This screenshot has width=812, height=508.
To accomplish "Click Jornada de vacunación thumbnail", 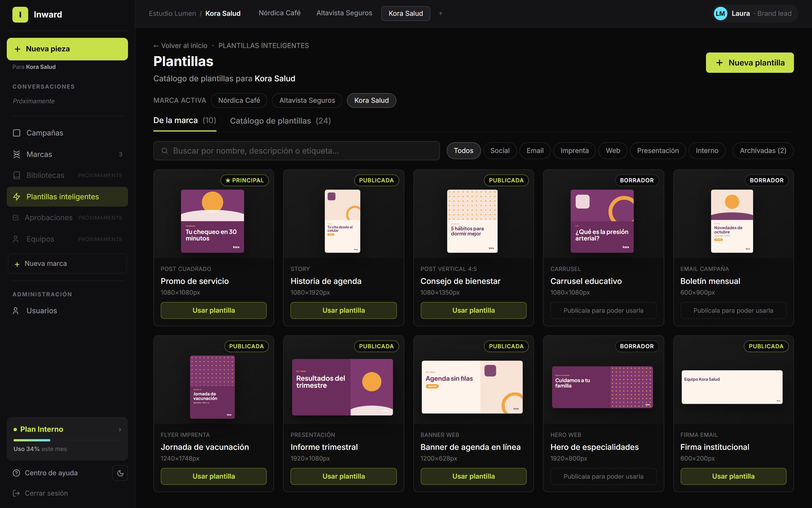I will pyautogui.click(x=212, y=387).
